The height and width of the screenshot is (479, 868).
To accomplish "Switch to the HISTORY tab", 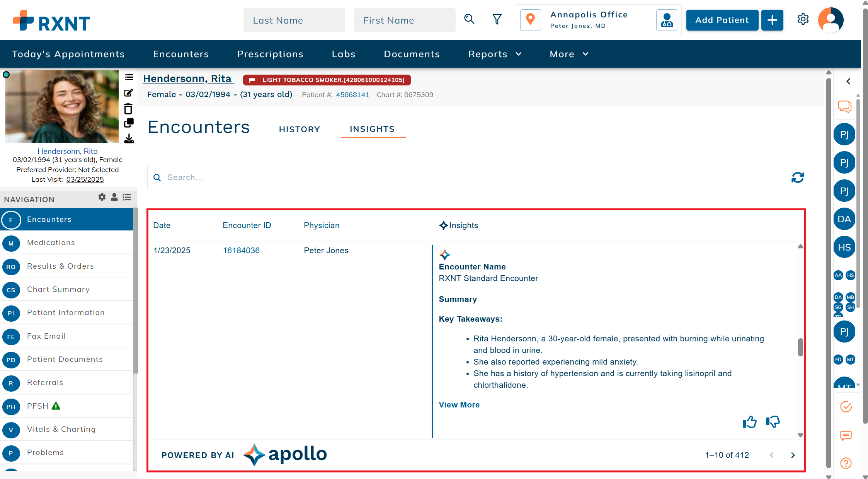I will tap(300, 129).
